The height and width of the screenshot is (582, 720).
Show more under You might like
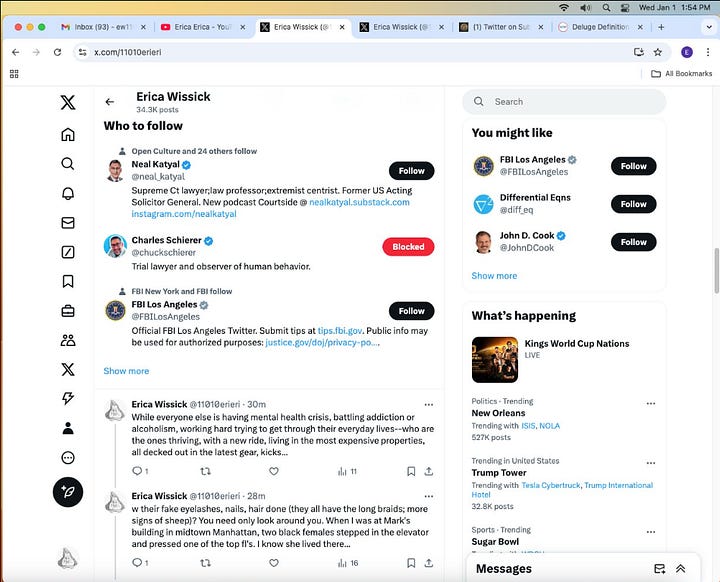pos(494,276)
